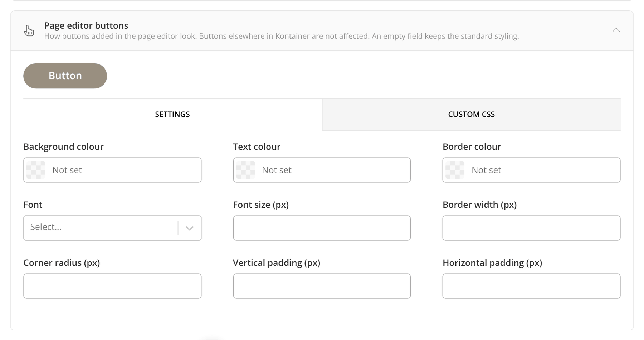This screenshot has width=644, height=340.
Task: Click the Background colour label
Action: [63, 147]
